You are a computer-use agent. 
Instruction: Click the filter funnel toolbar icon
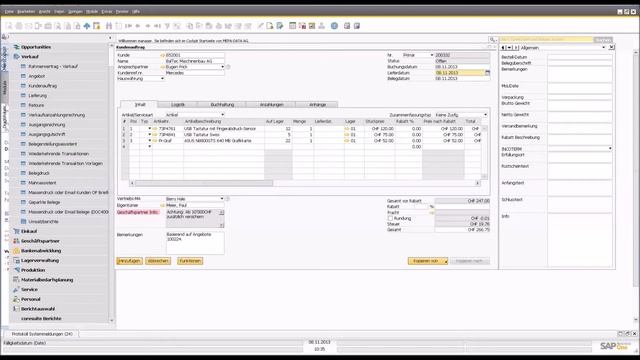pyautogui.click(x=167, y=26)
